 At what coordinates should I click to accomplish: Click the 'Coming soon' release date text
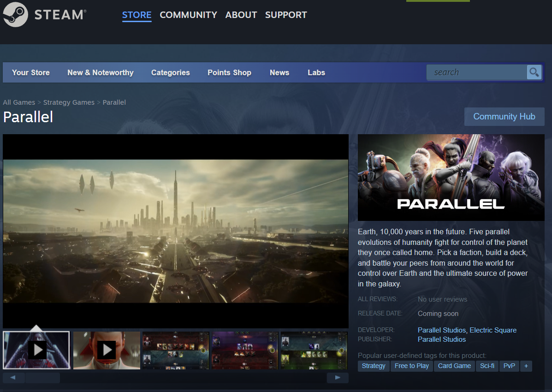pyautogui.click(x=438, y=314)
